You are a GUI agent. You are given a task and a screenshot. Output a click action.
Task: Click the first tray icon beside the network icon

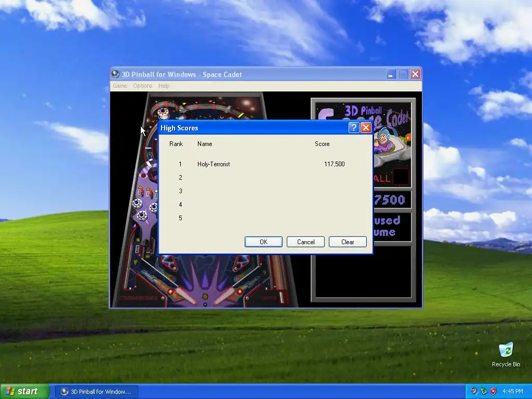tap(474, 391)
